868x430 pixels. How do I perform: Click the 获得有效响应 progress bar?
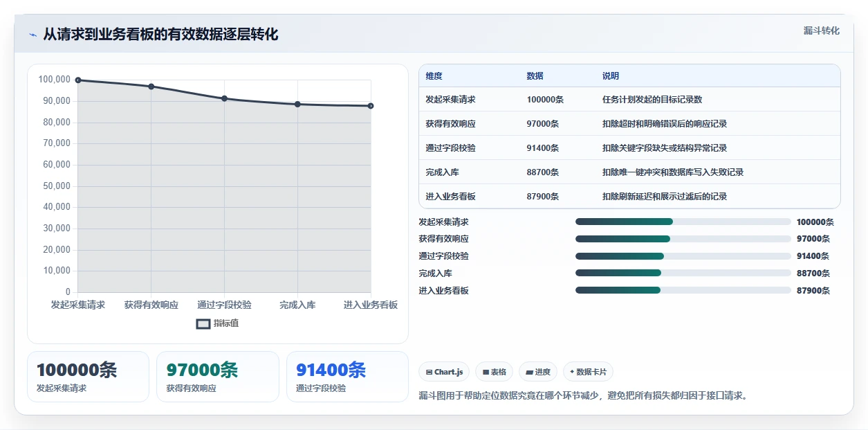point(683,239)
